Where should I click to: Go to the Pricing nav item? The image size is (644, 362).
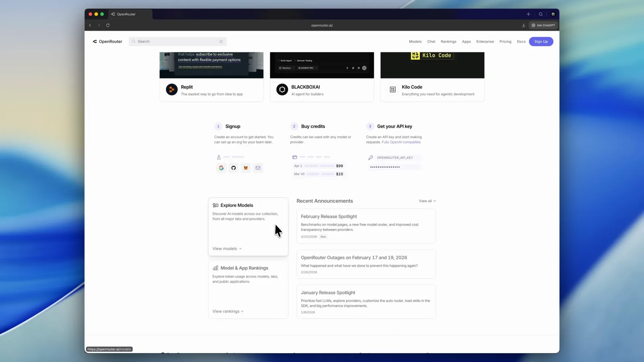[x=506, y=41]
